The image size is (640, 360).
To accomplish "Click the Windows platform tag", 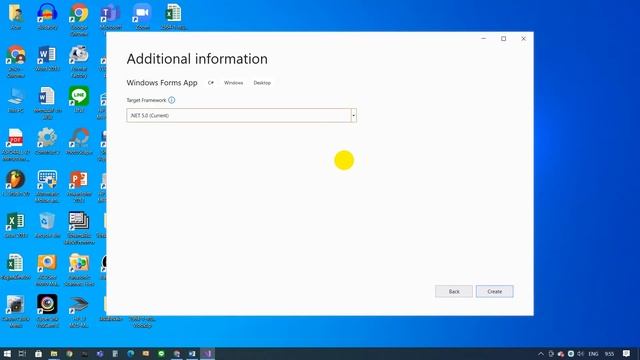I will tap(233, 83).
